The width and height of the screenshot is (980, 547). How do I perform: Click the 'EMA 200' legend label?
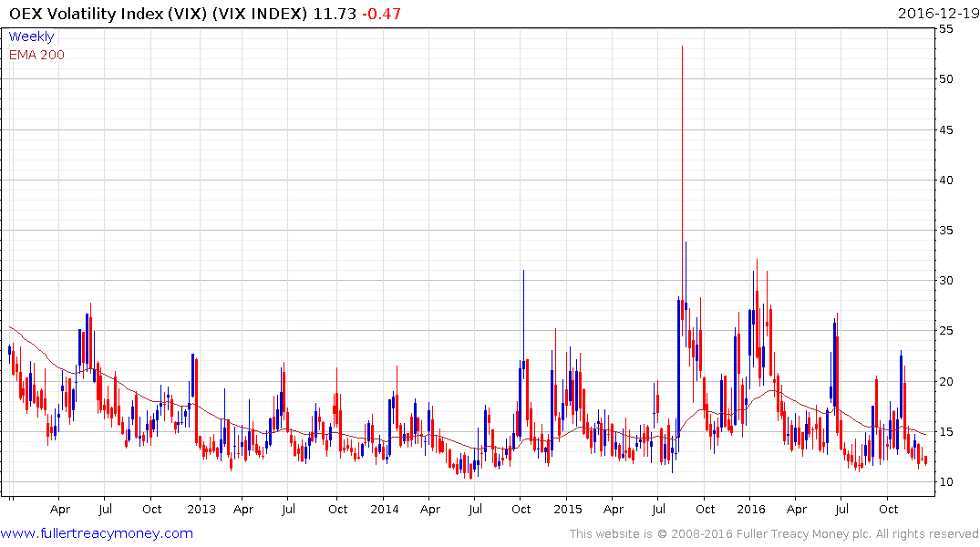click(36, 55)
